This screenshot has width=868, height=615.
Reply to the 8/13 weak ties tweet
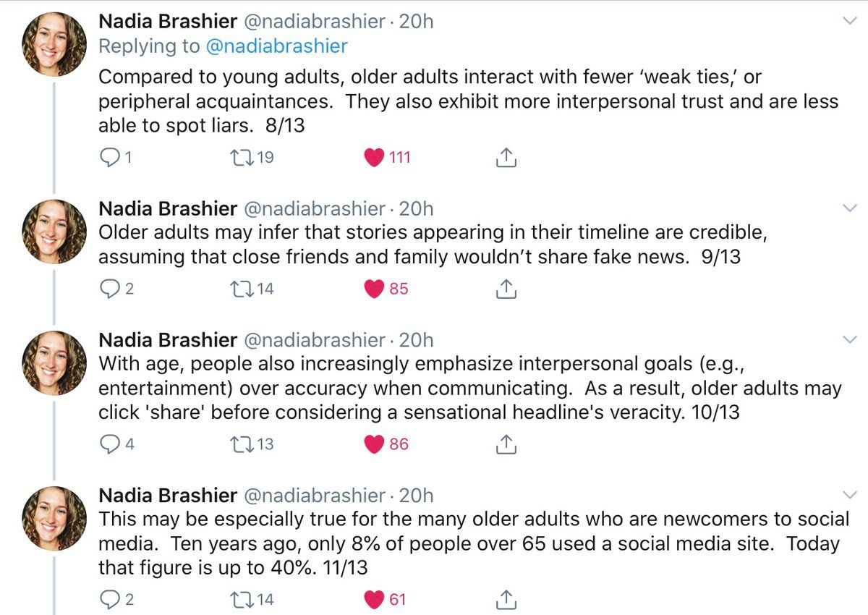(x=109, y=156)
